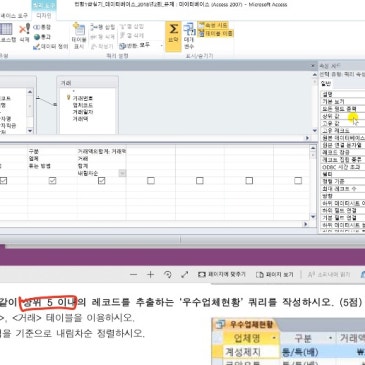The height and width of the screenshot is (365, 365).
Task: Check the Show box in first empty column
Action: [x=151, y=180]
